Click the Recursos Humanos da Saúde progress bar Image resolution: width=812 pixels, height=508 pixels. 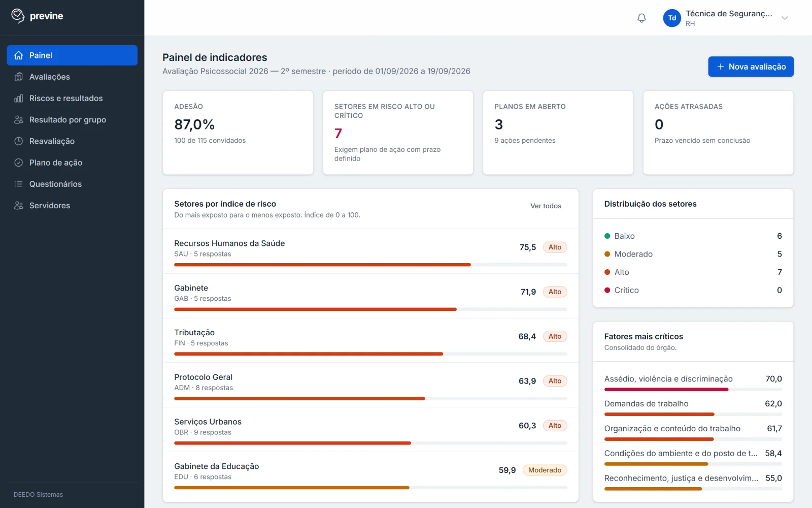pos(370,265)
